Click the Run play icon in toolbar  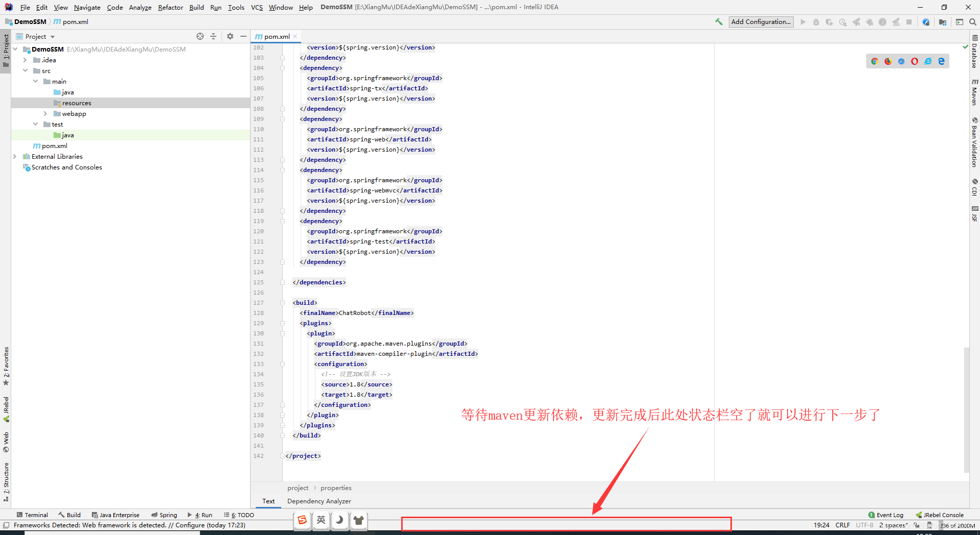803,22
